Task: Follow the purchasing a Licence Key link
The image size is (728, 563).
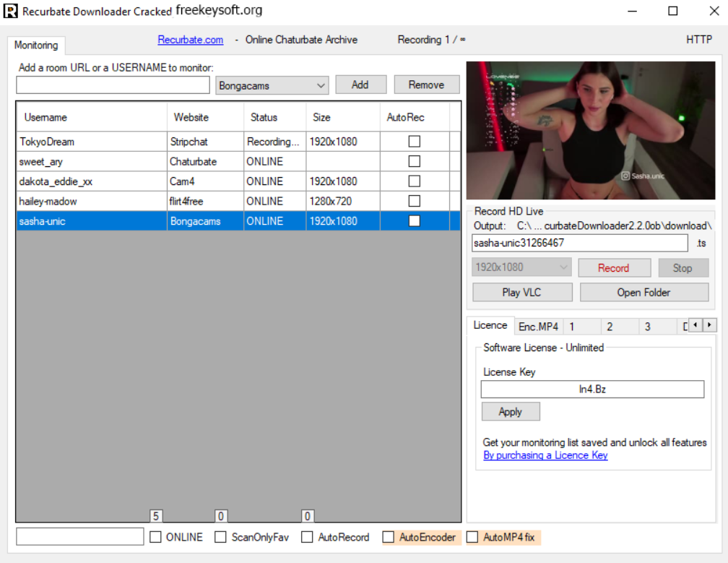Action: (x=545, y=455)
